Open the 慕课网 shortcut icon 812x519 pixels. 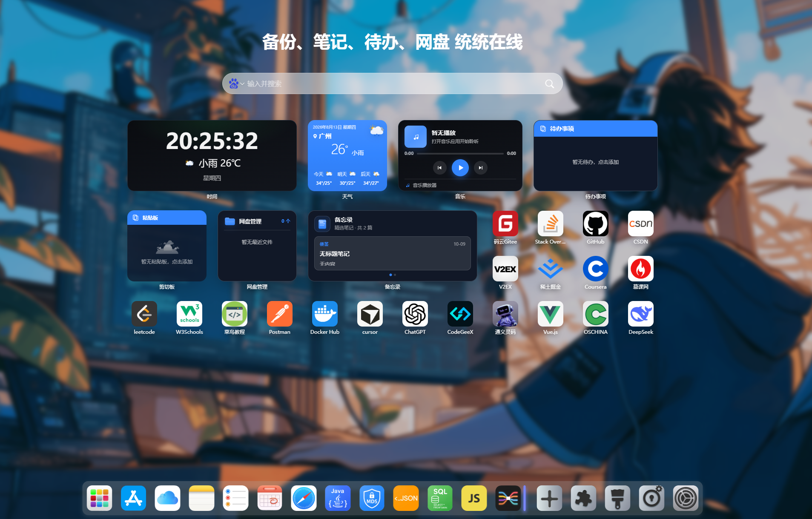641,269
